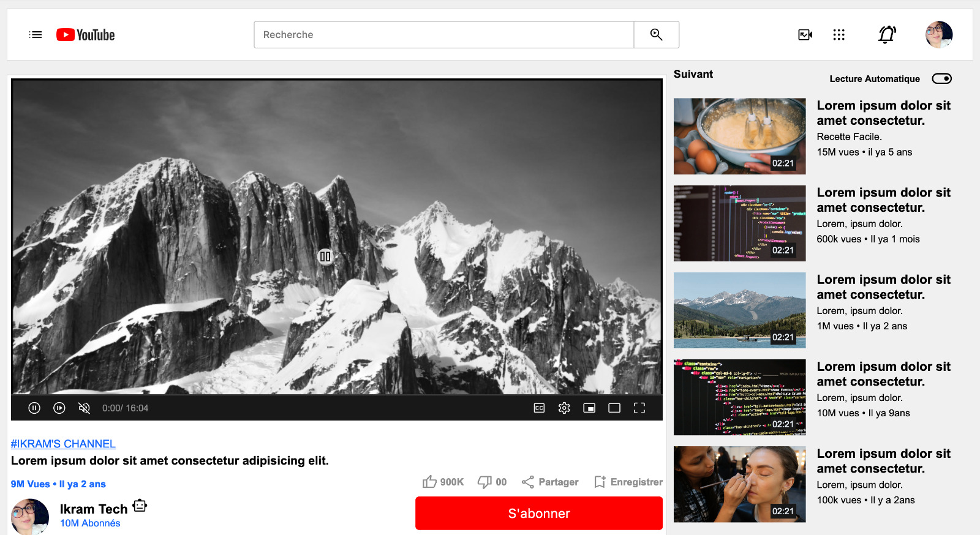Click "10M vues • Il ya 9ans"
The image size is (980, 535).
click(x=863, y=413)
